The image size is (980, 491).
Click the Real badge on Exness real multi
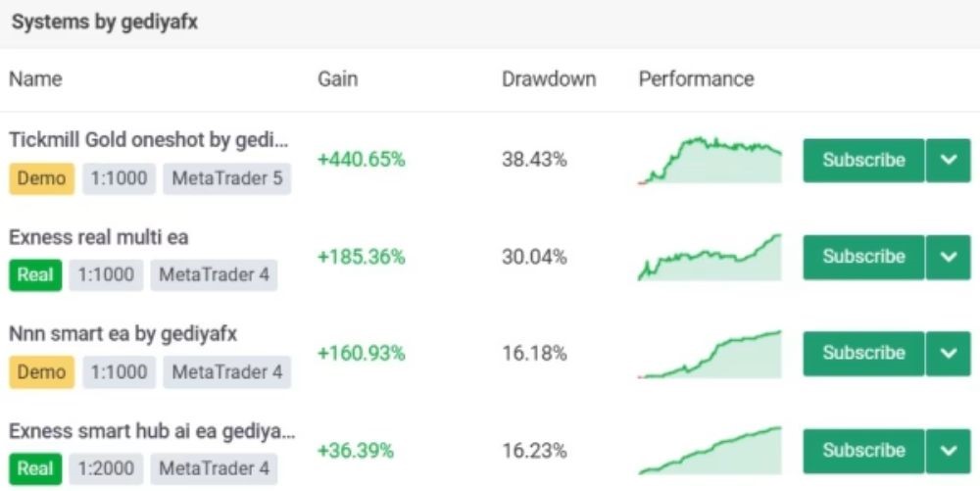35,275
